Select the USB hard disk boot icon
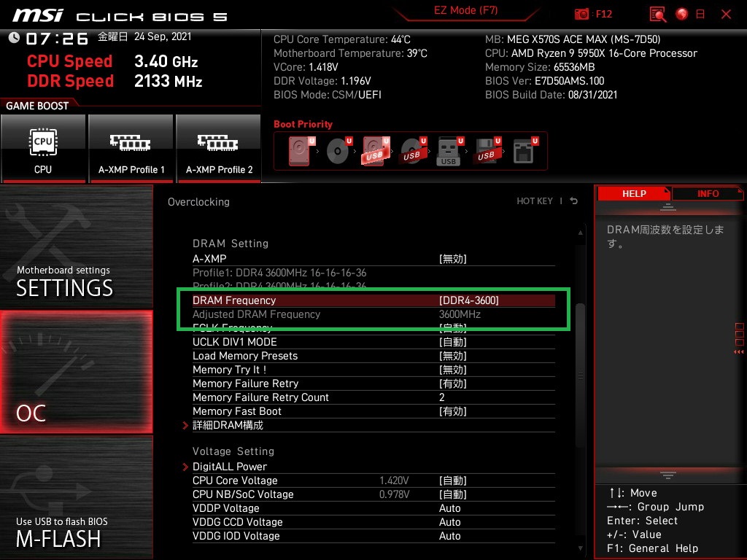This screenshot has height=560, width=747. pos(376,151)
